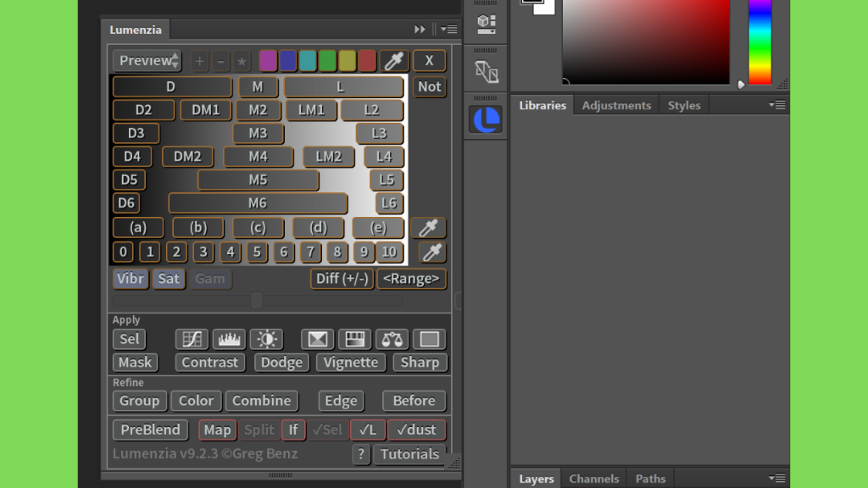Open the Layers panel flyout menu

coord(777,478)
